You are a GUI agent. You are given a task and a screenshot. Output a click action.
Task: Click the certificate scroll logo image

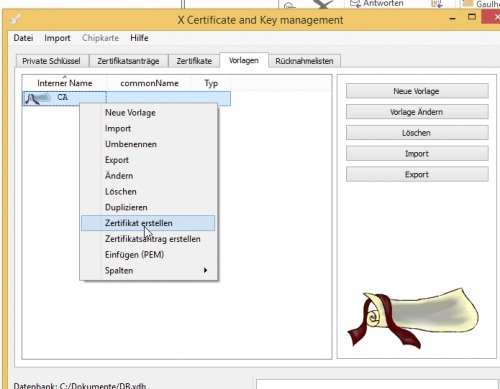(x=413, y=318)
